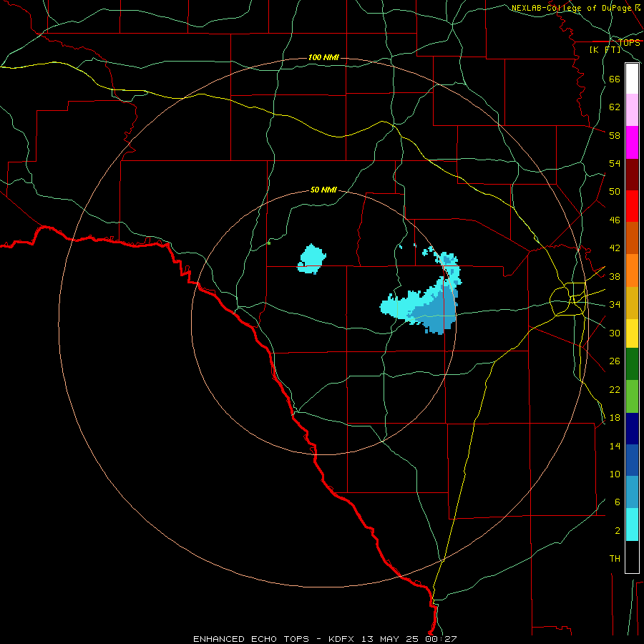
Task: Click the K FT units label
Action: point(605,49)
